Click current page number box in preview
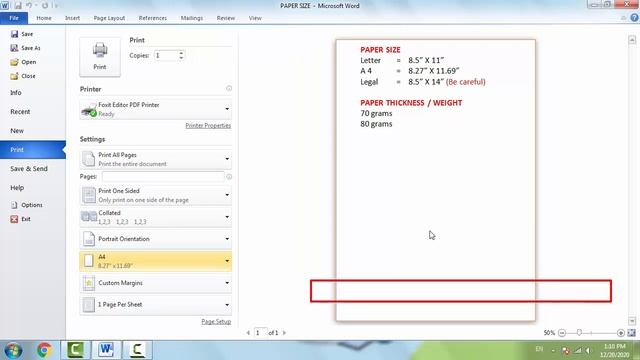 260,333
